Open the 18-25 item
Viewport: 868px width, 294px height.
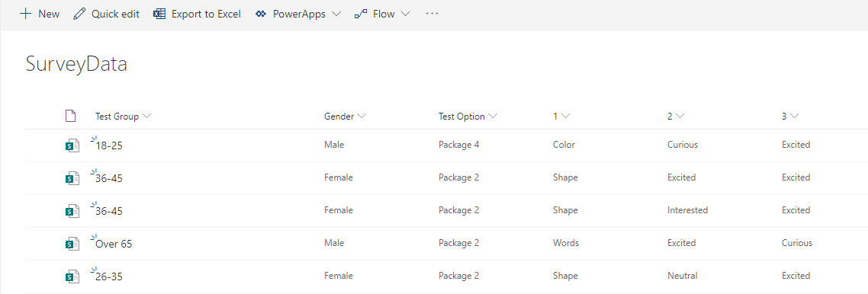coord(109,146)
